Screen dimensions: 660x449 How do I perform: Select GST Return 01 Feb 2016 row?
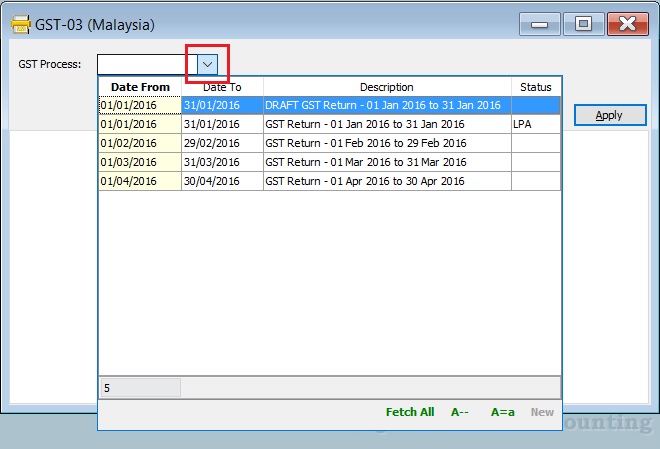[x=364, y=144]
